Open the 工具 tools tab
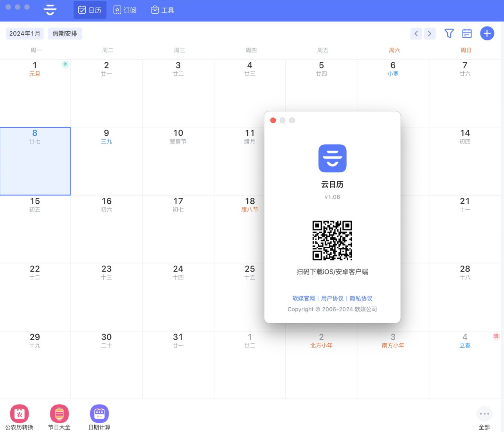 point(162,10)
